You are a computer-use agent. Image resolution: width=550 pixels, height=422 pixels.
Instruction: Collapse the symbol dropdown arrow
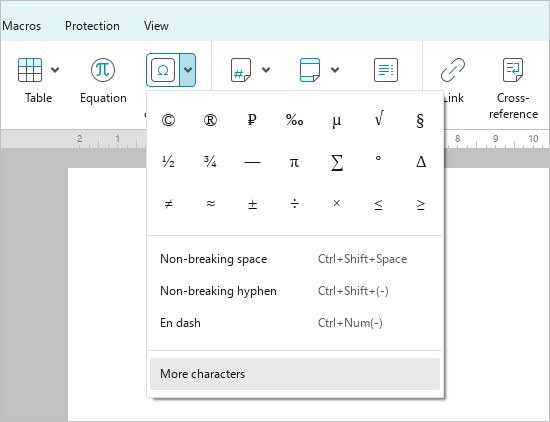coord(188,70)
